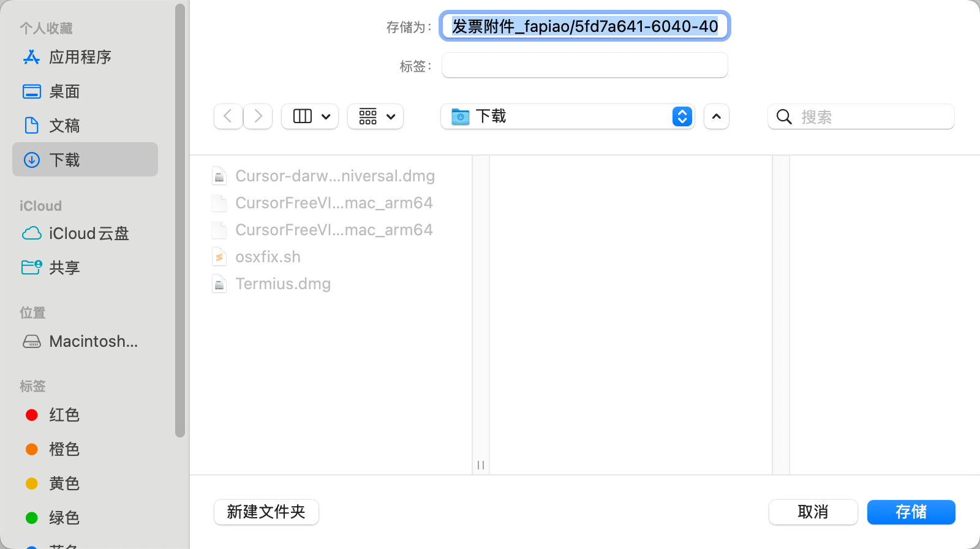
Task: Open the Downloads location popup menu
Action: click(567, 116)
